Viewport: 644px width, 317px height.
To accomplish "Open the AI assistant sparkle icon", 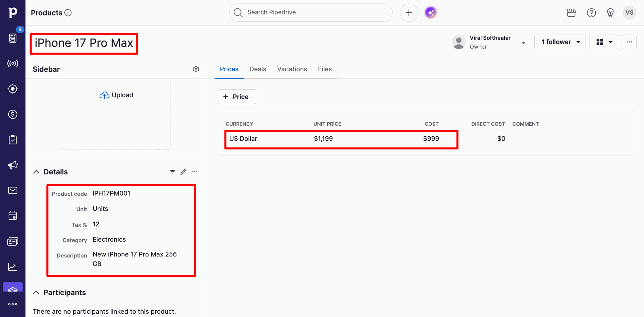I will tap(431, 13).
